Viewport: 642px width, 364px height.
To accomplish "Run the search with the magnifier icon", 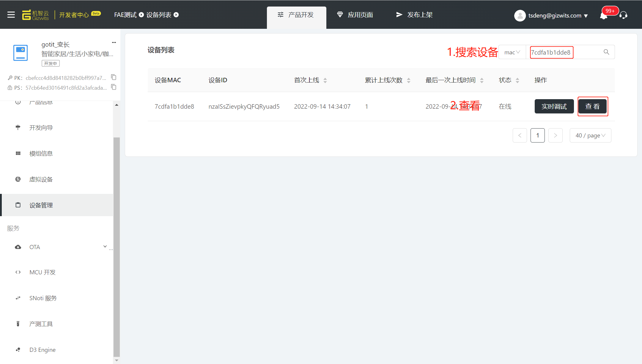I will [606, 52].
